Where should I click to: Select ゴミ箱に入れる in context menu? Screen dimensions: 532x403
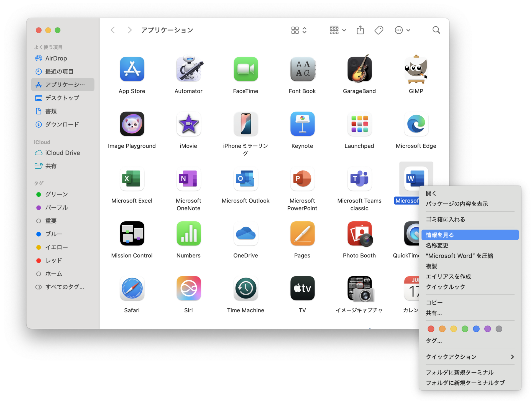470,219
